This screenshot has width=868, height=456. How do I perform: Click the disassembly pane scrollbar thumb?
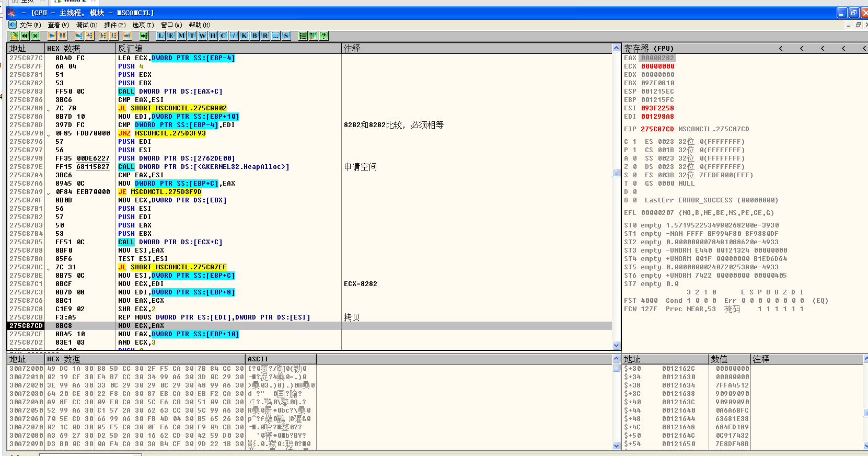click(616, 173)
